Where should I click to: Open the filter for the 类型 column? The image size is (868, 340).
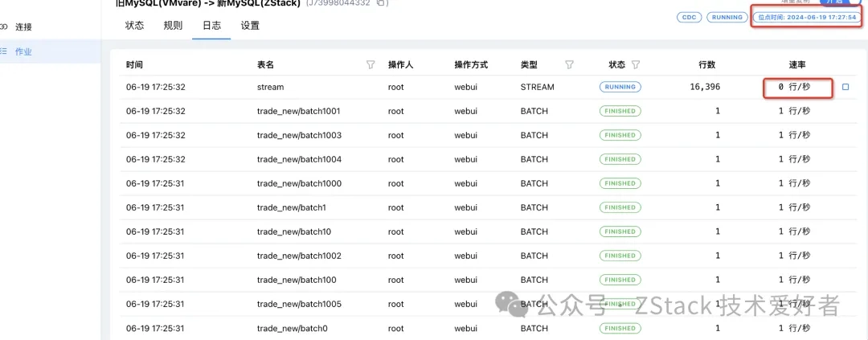(x=569, y=65)
